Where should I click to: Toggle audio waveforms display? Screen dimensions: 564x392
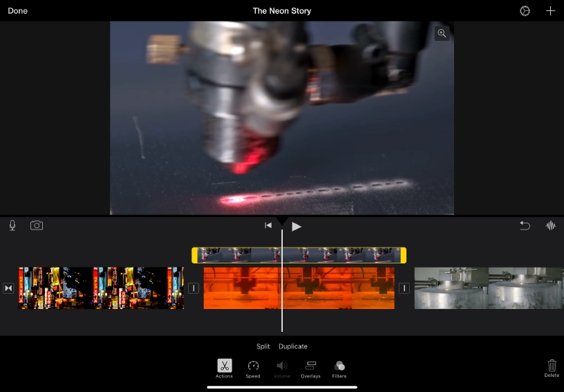click(551, 225)
